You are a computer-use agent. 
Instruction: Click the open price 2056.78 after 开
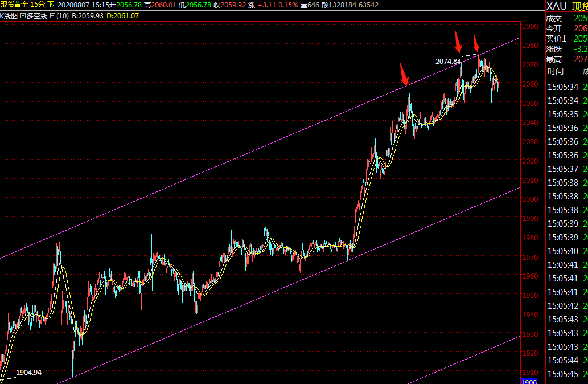(129, 5)
